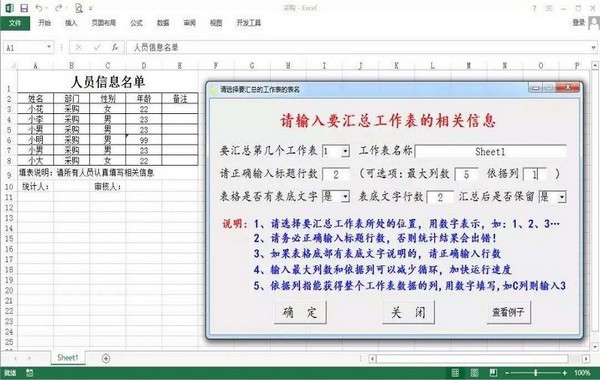Viewport: 600px width, 380px height.
Task: Select the Sheet1 worksheet tab
Action: [x=68, y=358]
